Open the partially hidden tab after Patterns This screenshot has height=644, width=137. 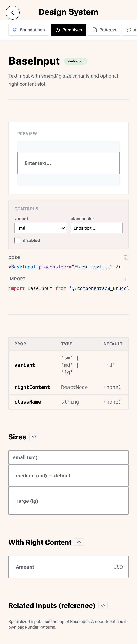click(130, 30)
